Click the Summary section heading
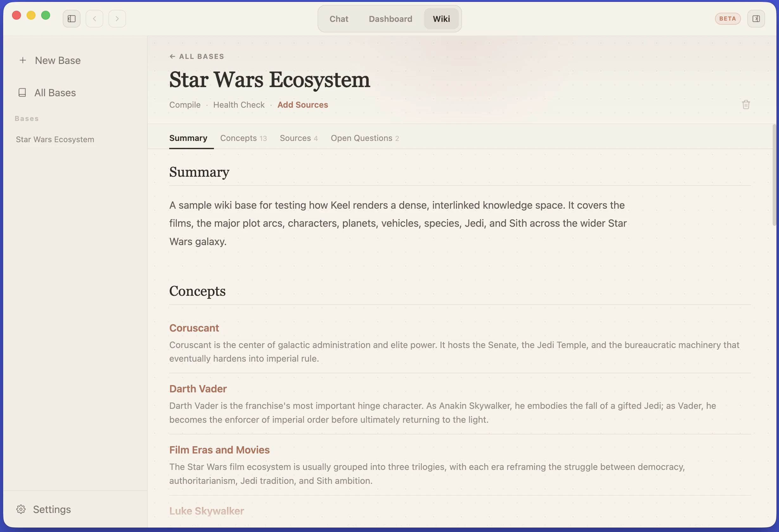 point(199,172)
